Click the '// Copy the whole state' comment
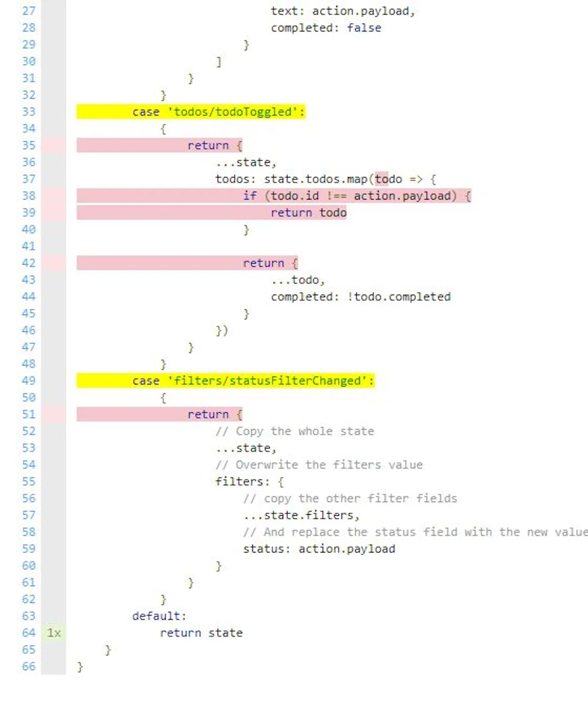588x703 pixels. click(294, 431)
